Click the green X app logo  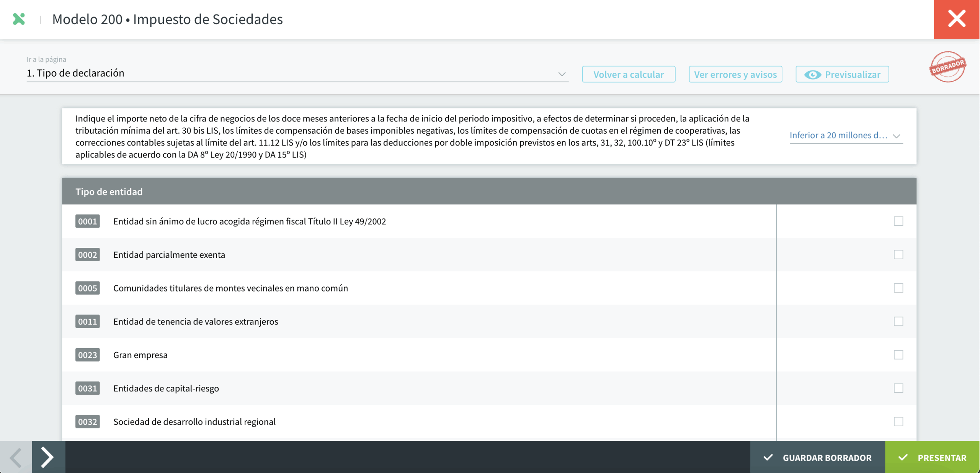coord(19,19)
